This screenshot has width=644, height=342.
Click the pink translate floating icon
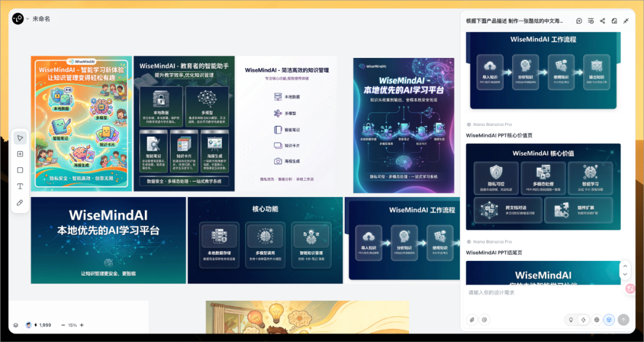[630, 288]
